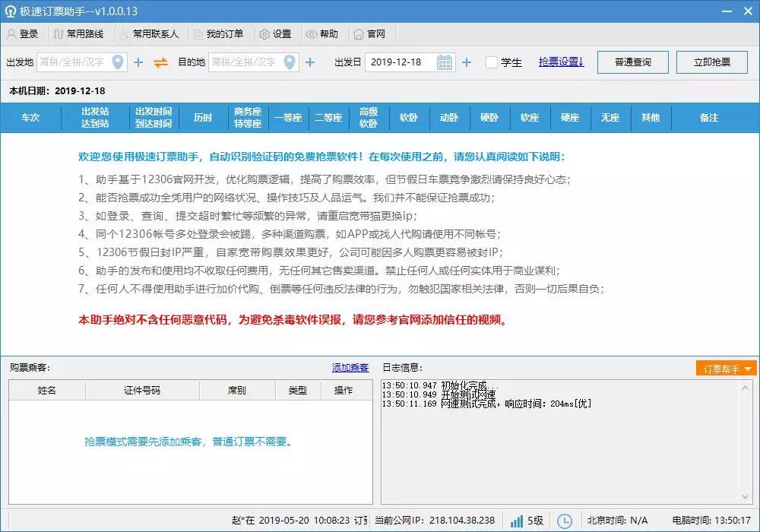
Task: Enable the 学生 student ticket checkbox
Action: tap(490, 62)
